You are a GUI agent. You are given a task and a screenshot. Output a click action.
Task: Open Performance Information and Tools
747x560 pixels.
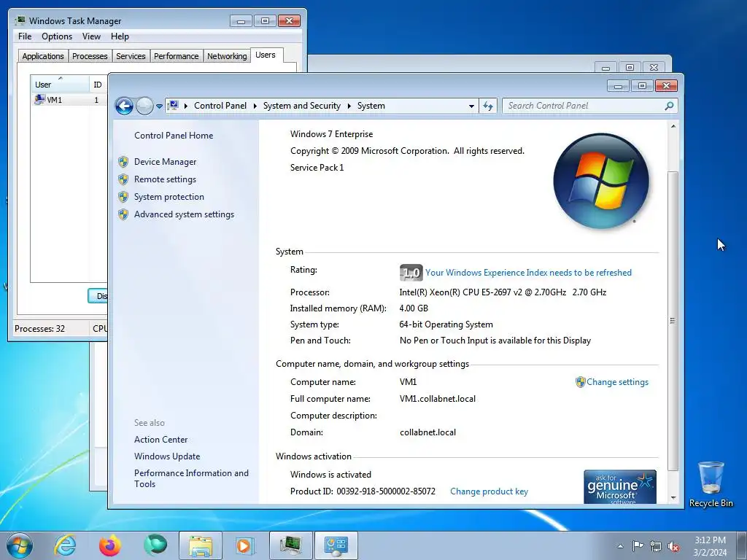tap(191, 478)
